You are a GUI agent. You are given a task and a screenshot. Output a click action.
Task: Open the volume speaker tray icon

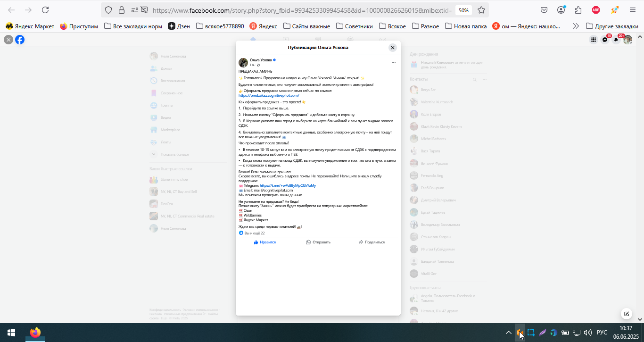tap(588, 333)
